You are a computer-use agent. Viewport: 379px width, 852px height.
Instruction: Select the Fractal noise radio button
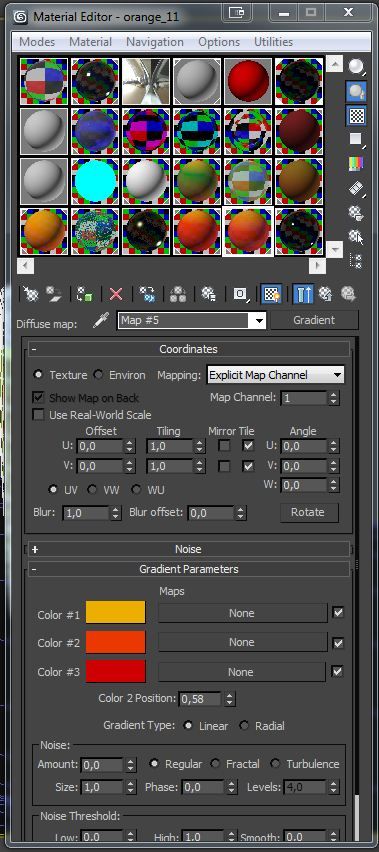click(216, 764)
